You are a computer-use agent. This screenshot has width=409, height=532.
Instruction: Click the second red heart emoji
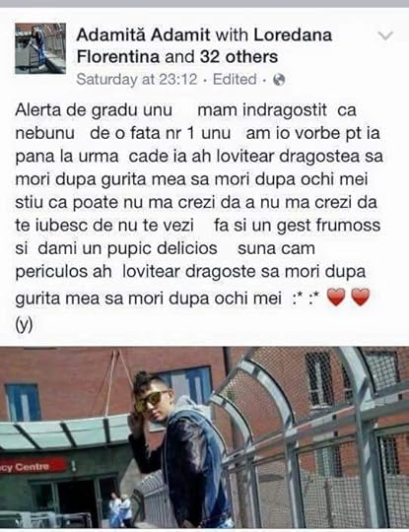(360, 298)
